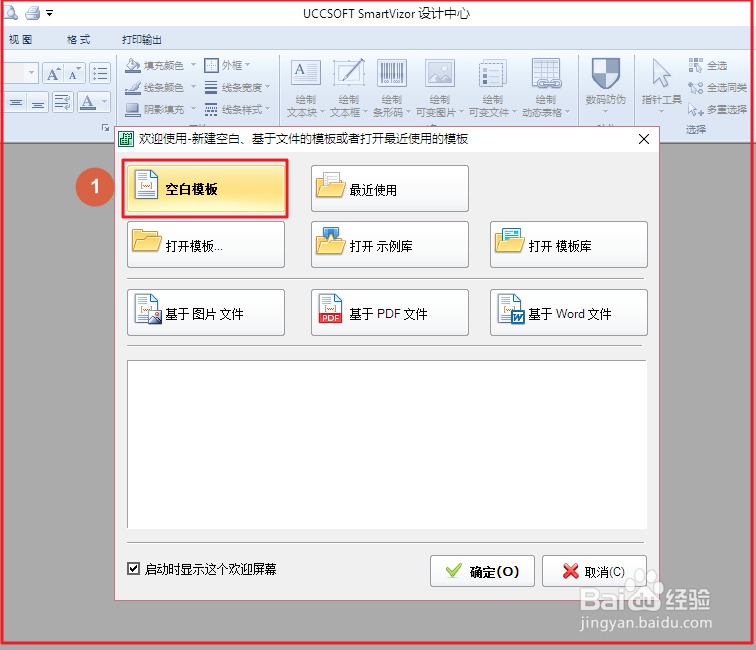Open font color A dropdown arrow
The height and width of the screenshot is (650, 756).
(x=105, y=102)
